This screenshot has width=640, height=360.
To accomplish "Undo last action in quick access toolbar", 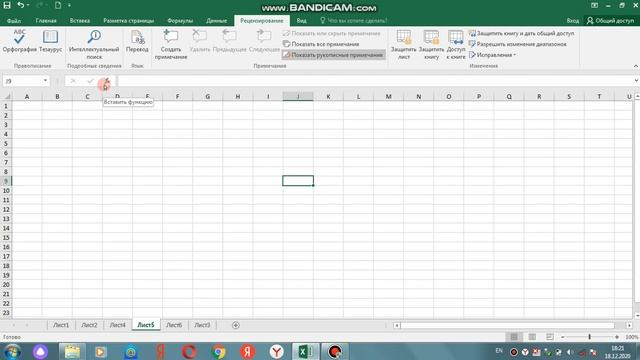I will [20, 5].
